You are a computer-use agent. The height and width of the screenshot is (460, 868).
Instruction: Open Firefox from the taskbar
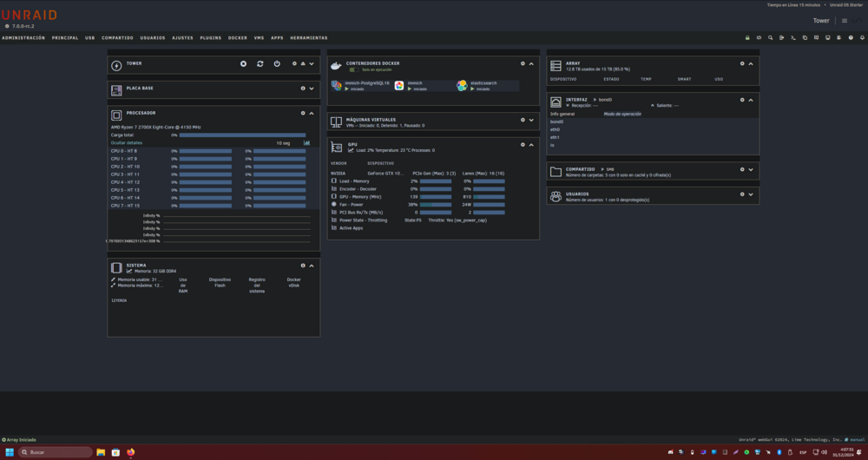coord(130,452)
